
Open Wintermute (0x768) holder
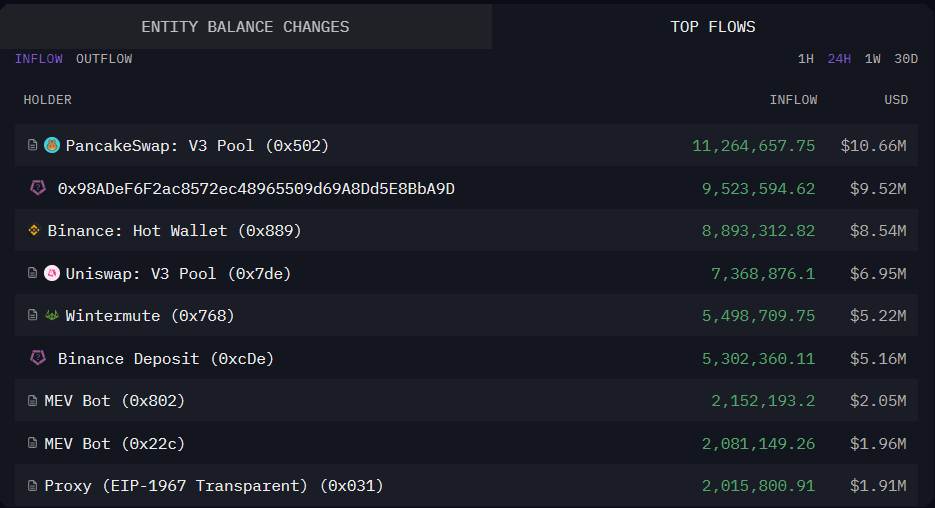tap(150, 316)
